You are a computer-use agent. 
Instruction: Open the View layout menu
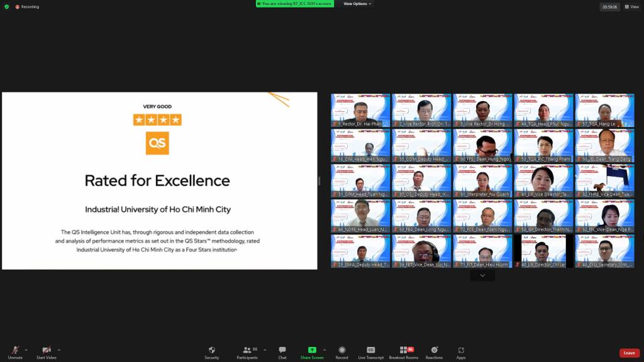[x=631, y=6]
